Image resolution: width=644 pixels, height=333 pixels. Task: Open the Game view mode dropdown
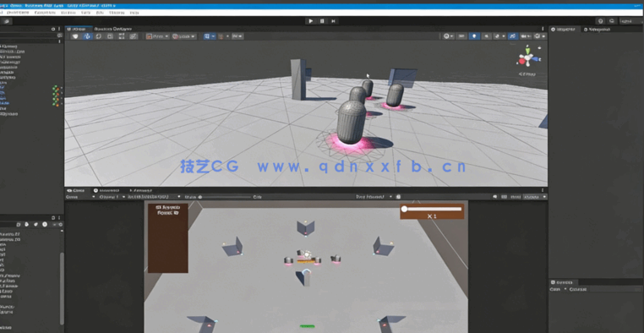[80, 197]
